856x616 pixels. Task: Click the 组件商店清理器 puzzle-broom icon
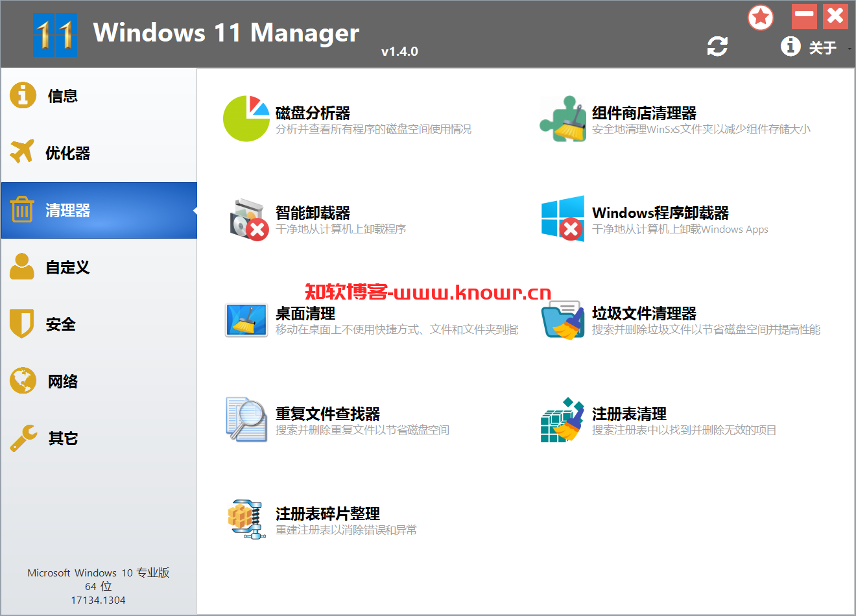pos(562,119)
